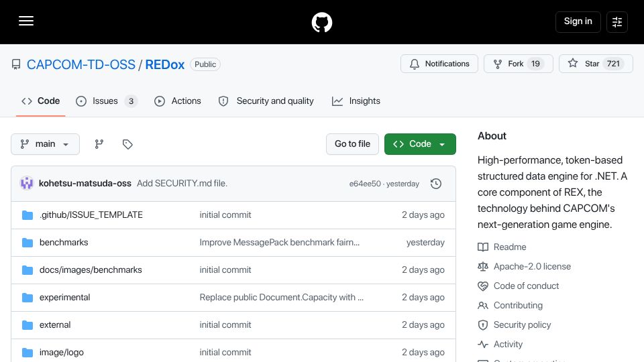Click the folder icon for docs/images/benchmarks
Viewport: 644px width, 362px height.
28,270
